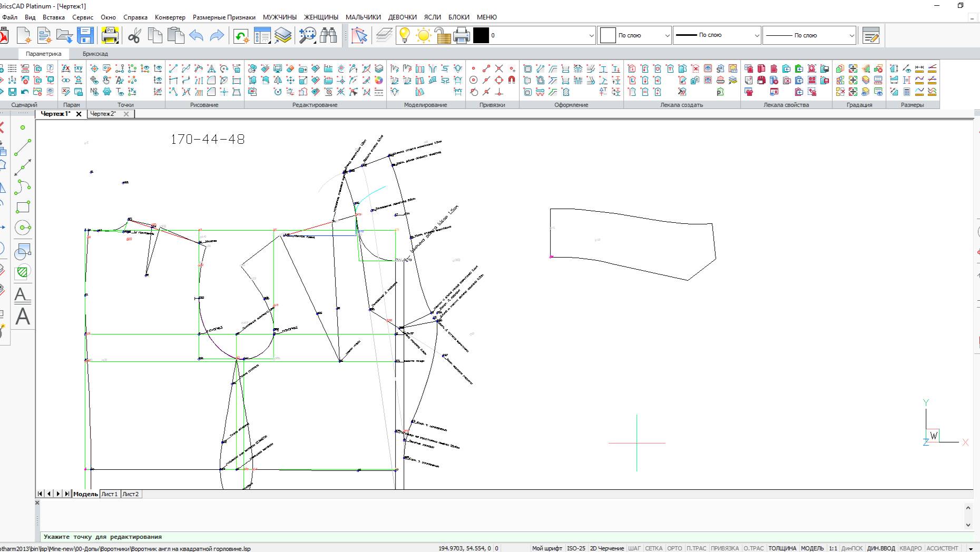The height and width of the screenshot is (552, 980).
Task: Select the Circle tool in left toolbar
Action: (x=23, y=228)
